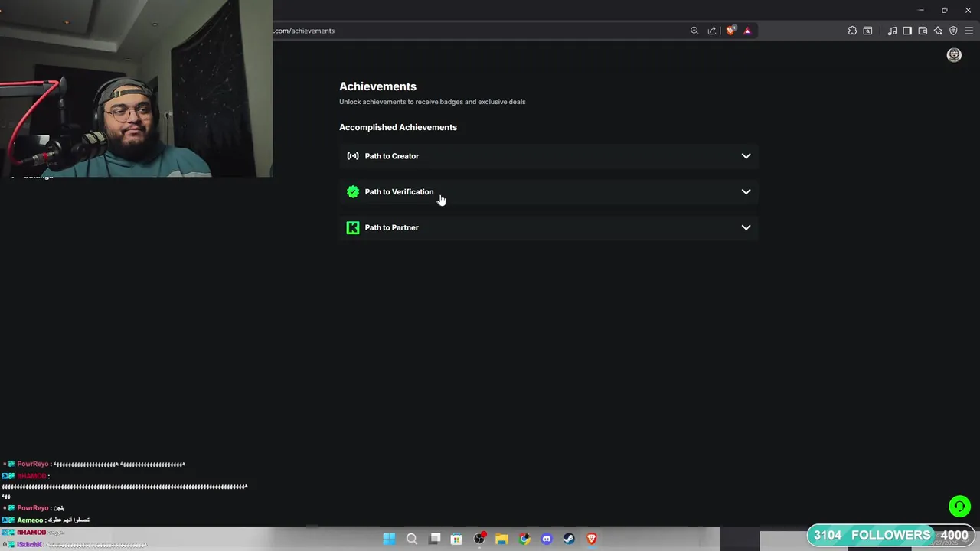The image size is (980, 551).
Task: Open the Windows Start menu
Action: point(389,539)
